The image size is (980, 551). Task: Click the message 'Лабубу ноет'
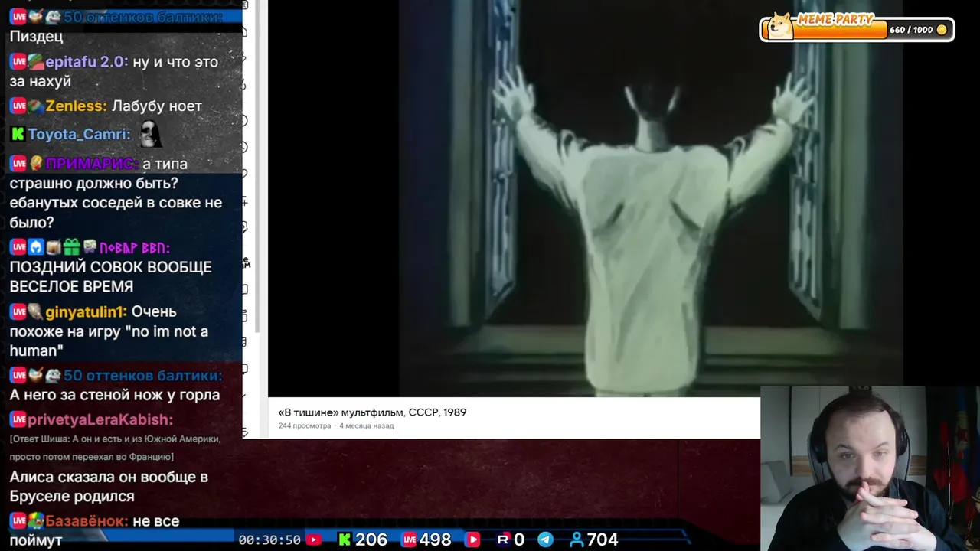tap(157, 106)
